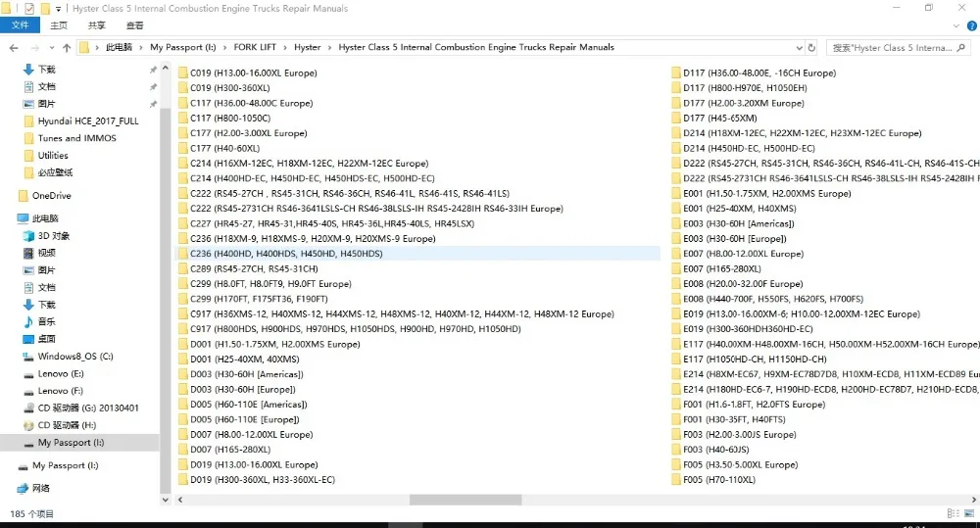Select Tunes and IMMOS folder in sidebar
Screen dimensions: 980x528
tap(76, 138)
